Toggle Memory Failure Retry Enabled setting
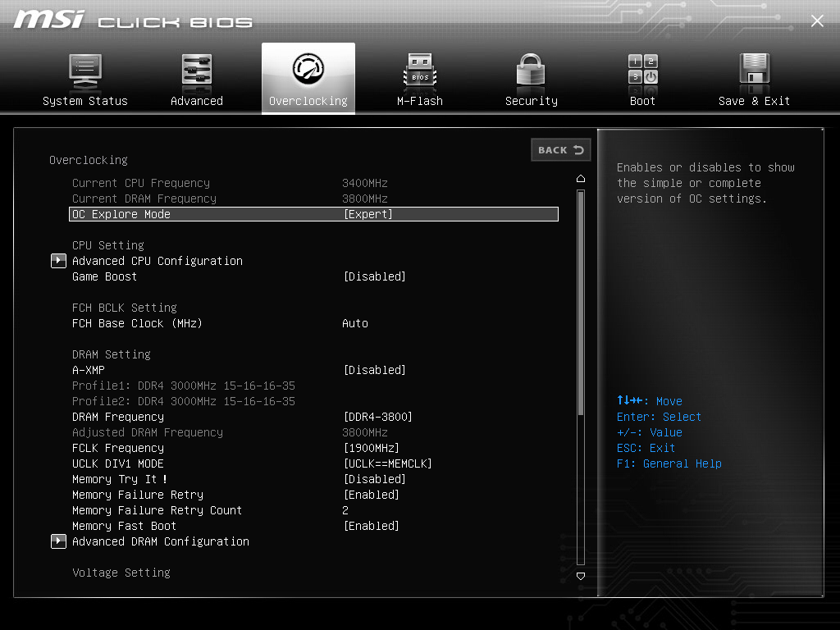 point(372,495)
